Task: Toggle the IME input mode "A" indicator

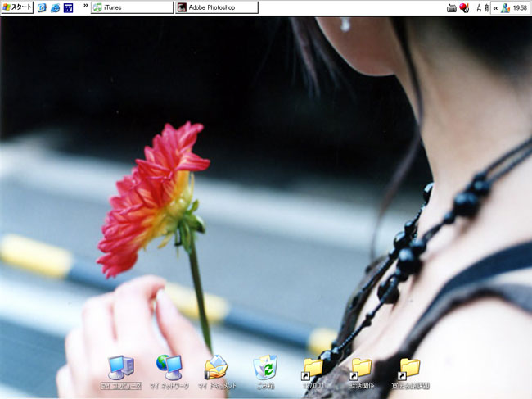Action: [x=479, y=7]
